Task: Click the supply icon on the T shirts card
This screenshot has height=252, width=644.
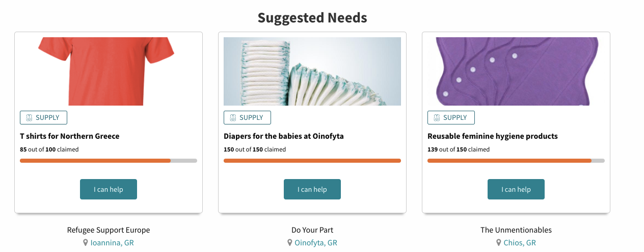Action: (x=29, y=118)
